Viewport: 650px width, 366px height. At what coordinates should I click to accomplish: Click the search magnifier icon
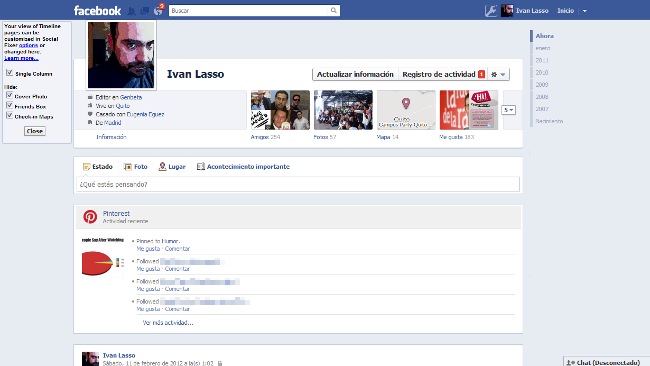tap(334, 10)
